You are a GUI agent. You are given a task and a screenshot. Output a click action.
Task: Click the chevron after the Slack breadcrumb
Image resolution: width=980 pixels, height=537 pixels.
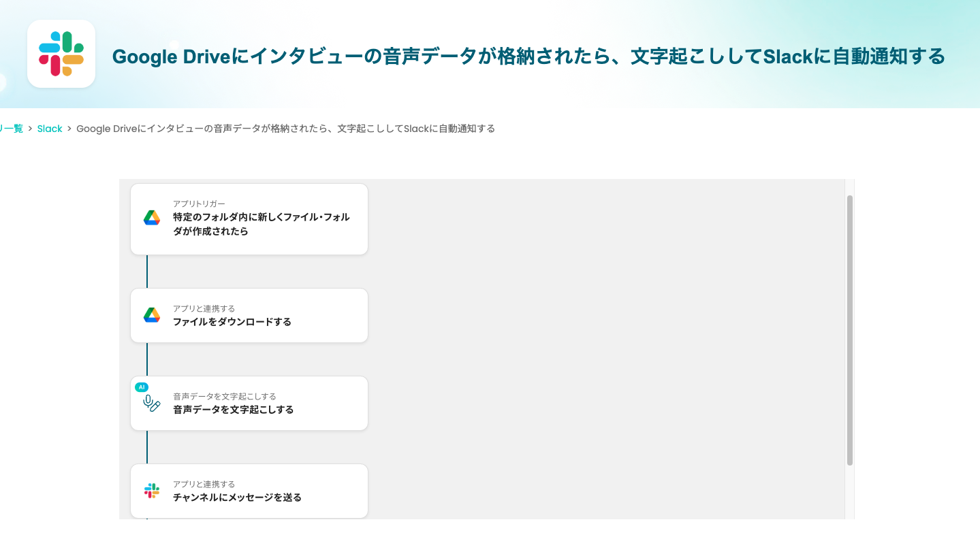pos(68,128)
